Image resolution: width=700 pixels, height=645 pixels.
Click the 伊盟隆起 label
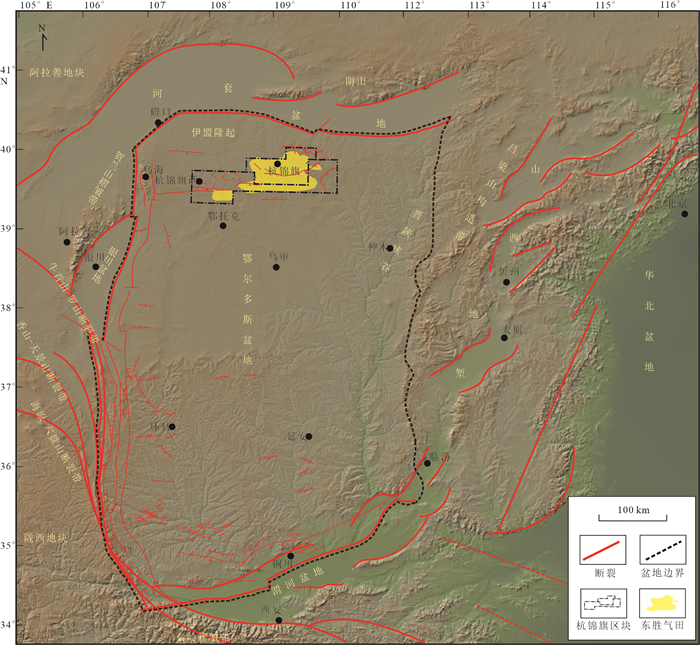pyautogui.click(x=213, y=133)
